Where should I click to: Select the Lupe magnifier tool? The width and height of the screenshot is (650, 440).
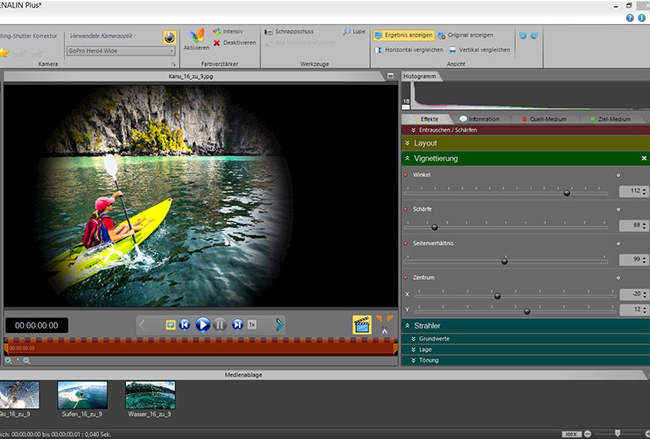pyautogui.click(x=353, y=32)
